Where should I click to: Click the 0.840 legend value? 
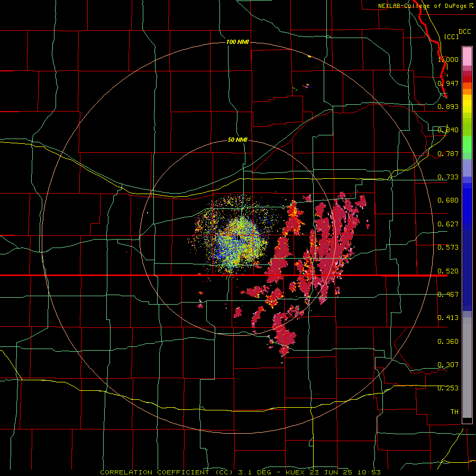point(448,130)
